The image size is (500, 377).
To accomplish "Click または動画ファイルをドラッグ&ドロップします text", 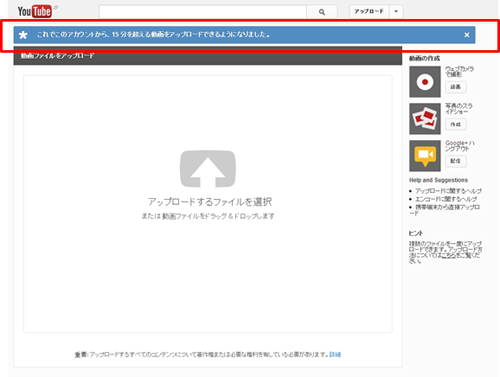I will click(x=208, y=216).
